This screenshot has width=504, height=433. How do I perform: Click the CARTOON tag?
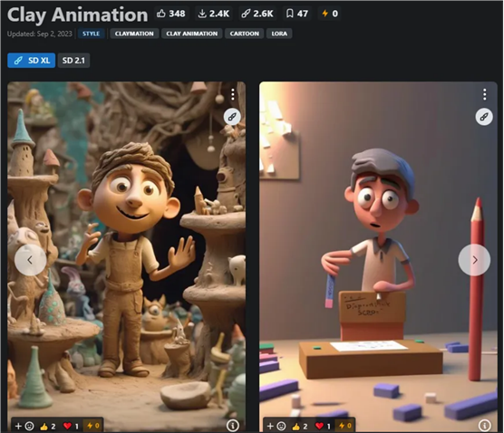(244, 34)
